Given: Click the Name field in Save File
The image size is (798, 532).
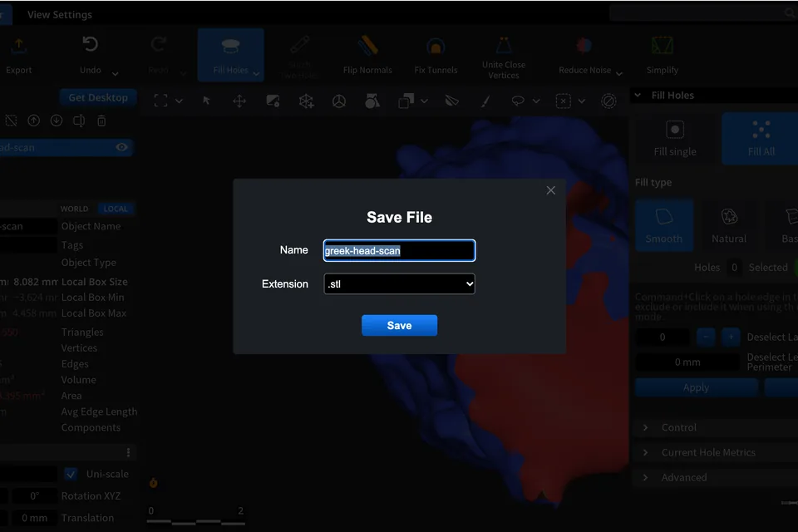Looking at the screenshot, I should coord(400,250).
